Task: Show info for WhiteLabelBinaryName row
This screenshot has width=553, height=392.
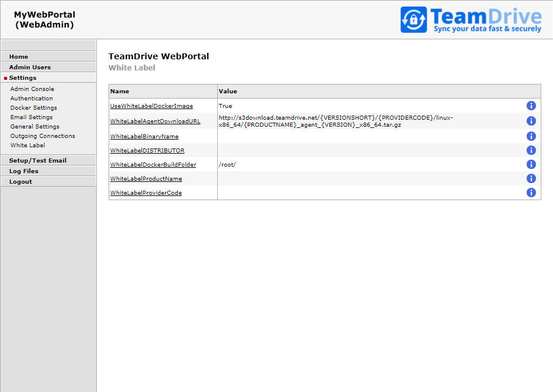Action: click(x=531, y=136)
